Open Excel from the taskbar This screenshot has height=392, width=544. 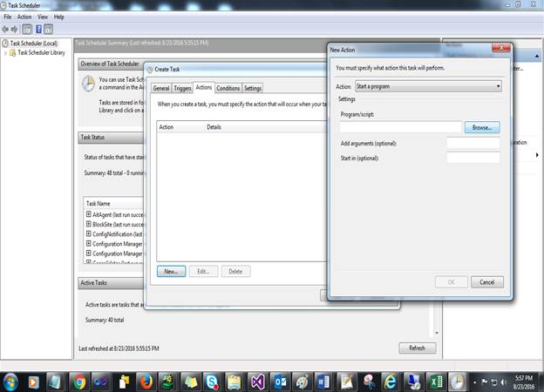coord(435,382)
